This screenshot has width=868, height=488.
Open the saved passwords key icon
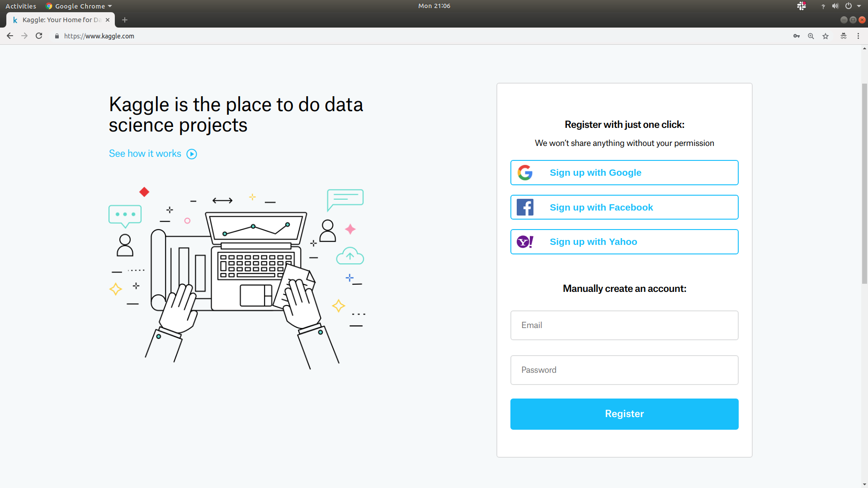(x=797, y=36)
